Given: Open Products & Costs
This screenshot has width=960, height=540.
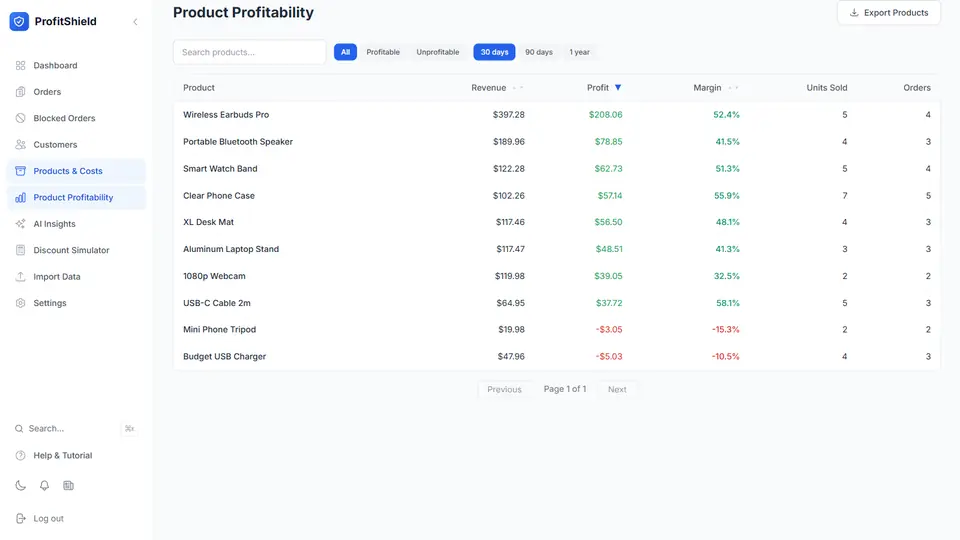Looking at the screenshot, I should [x=76, y=171].
